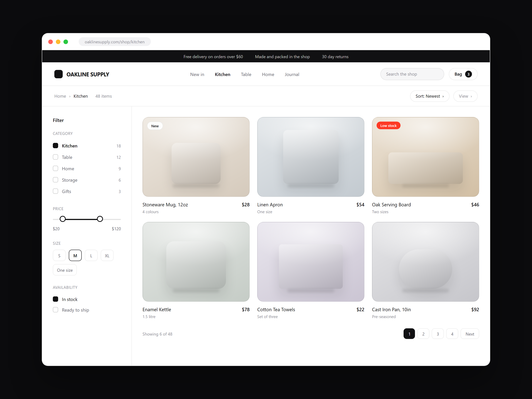Check the Table category checkbox
532x399 pixels.
point(55,157)
